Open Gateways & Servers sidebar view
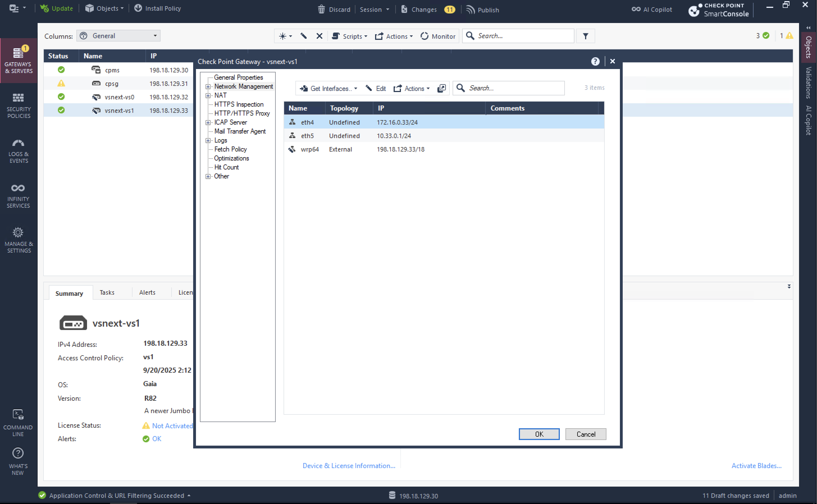 [x=18, y=60]
